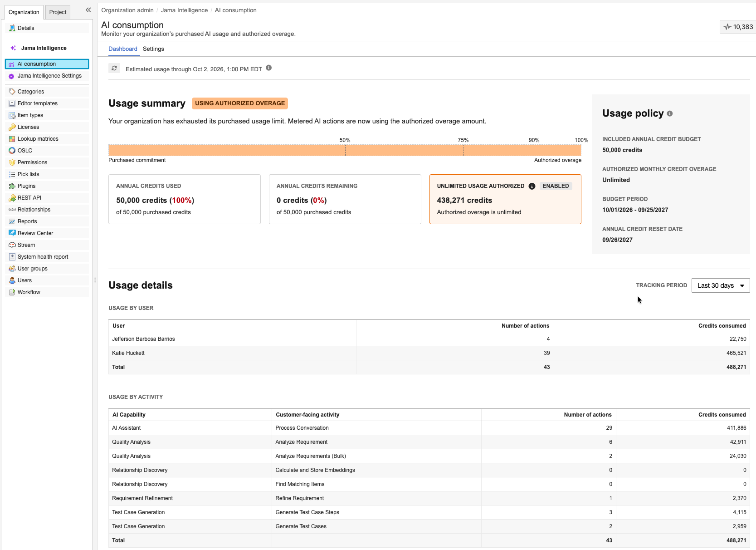Click info icon beside Unlimited Usage Authorized
The image size is (756, 550).
point(532,186)
